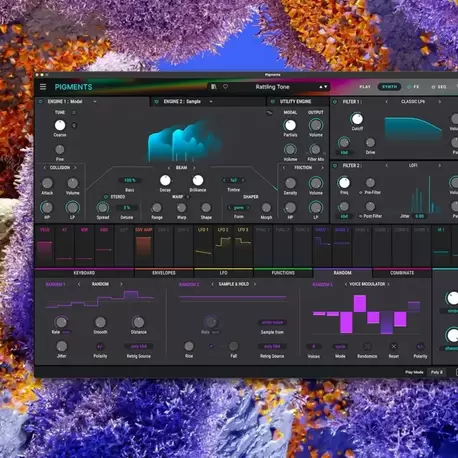The width and height of the screenshot is (458, 458).
Task: Go to the next Random 3 mode after Voice Modulator
Action: 388,284
